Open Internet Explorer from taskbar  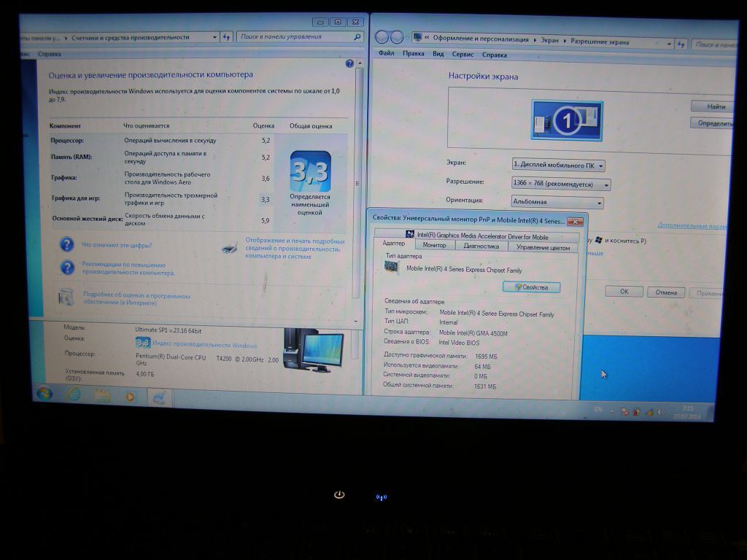coord(74,394)
